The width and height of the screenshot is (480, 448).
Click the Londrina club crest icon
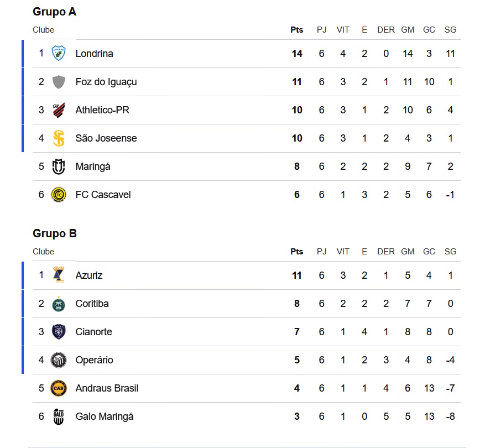click(x=59, y=54)
